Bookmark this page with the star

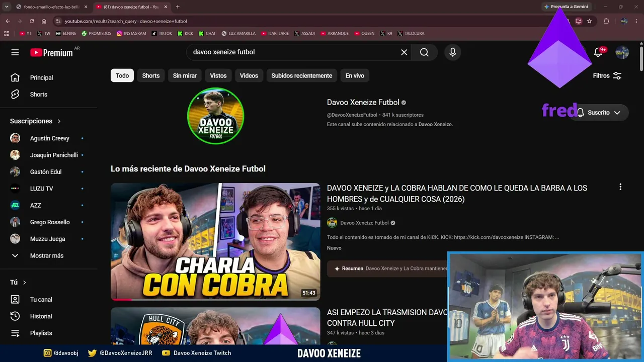click(x=589, y=21)
